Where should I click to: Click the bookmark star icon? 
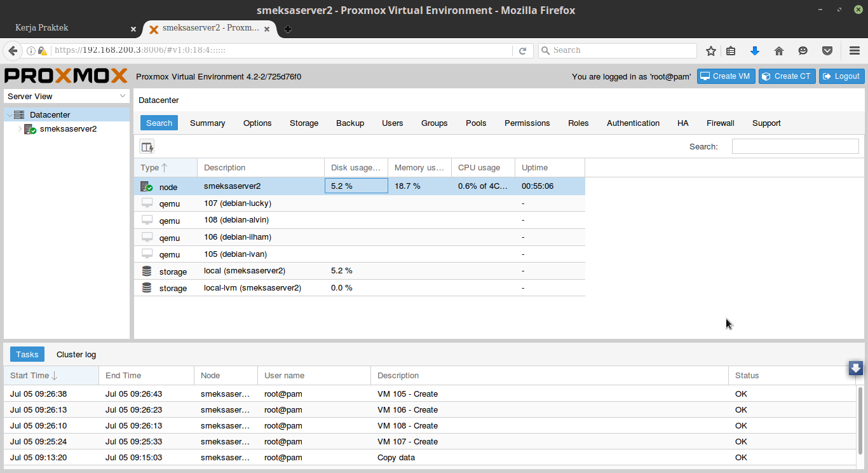click(x=711, y=51)
